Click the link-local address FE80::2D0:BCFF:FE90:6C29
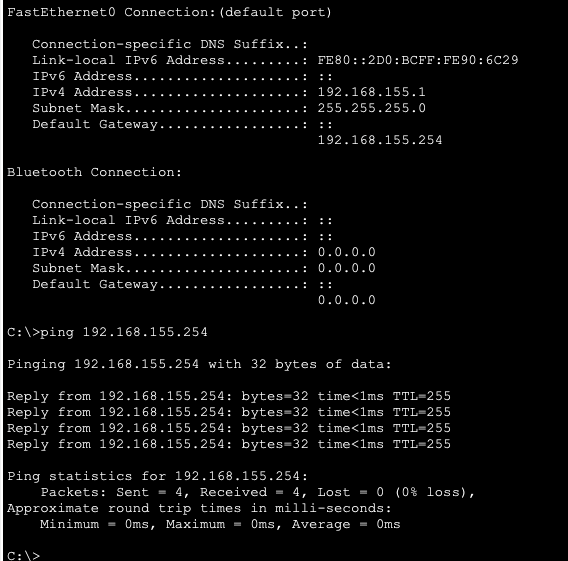This screenshot has width=568, height=561. [418, 60]
